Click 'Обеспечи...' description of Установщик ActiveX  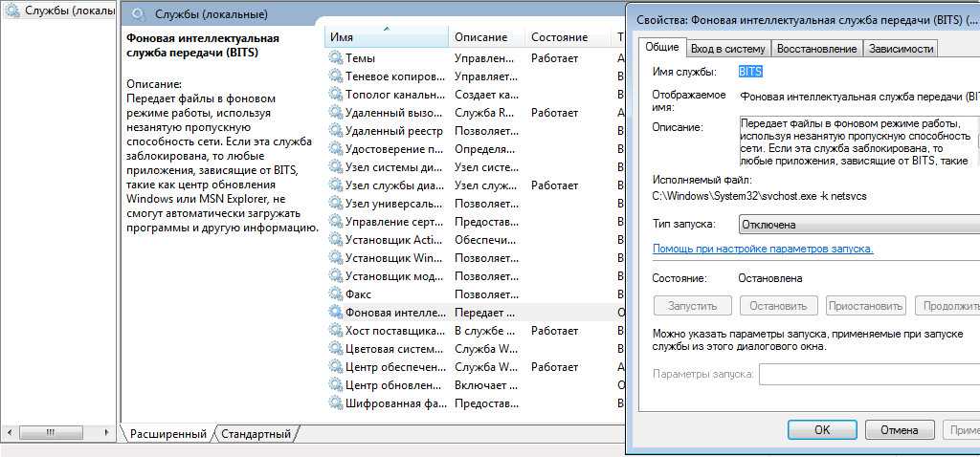click(485, 239)
